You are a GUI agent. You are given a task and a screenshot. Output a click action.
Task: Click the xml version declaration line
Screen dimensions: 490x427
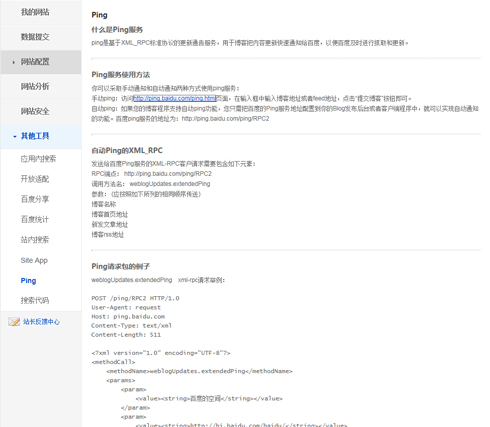pos(161,353)
